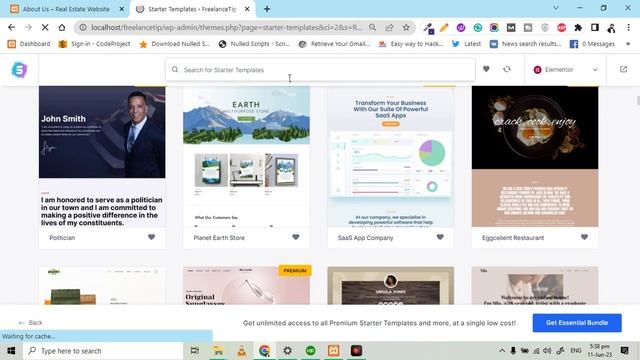Image resolution: width=640 pixels, height=360 pixels.
Task: Open Retrieve Your Gmail bookmark
Action: click(334, 44)
